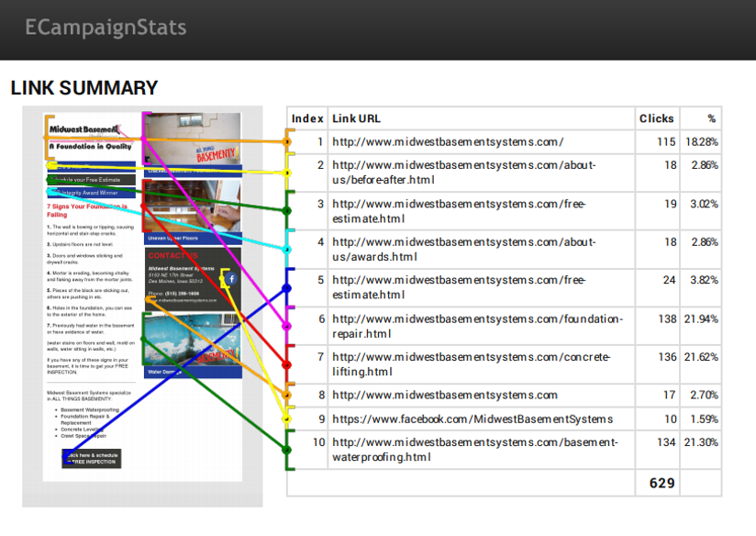Select the 115 clicks value
756x536 pixels.
coord(666,142)
